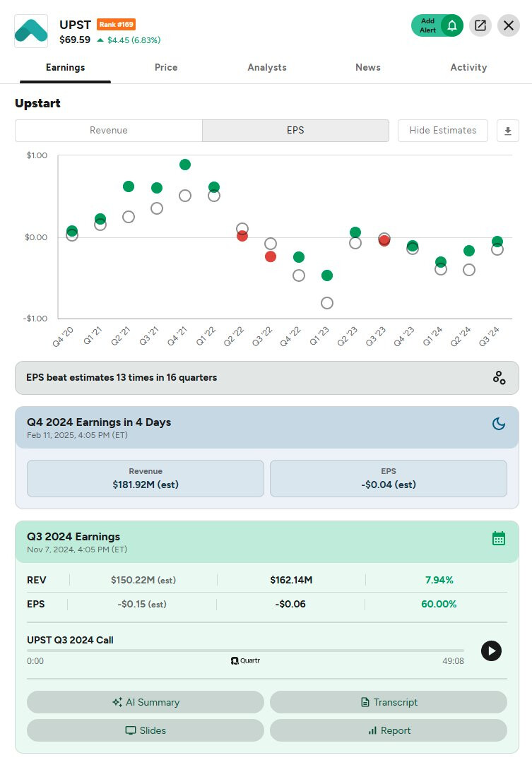Viewport: 532px width, 760px height.
Task: Click the Q4 2024 Earnings in 4 Days header
Action: point(267,427)
